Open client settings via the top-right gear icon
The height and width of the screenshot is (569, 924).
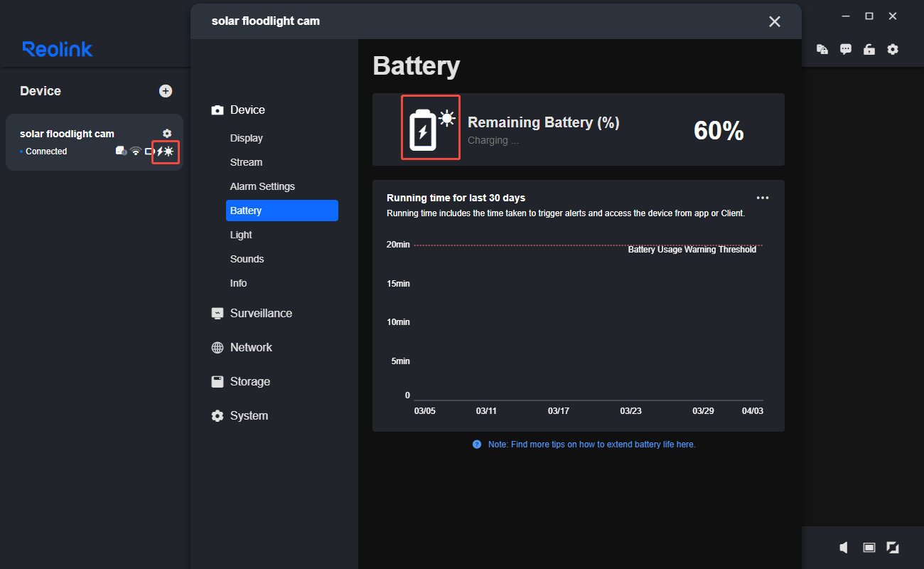(893, 49)
